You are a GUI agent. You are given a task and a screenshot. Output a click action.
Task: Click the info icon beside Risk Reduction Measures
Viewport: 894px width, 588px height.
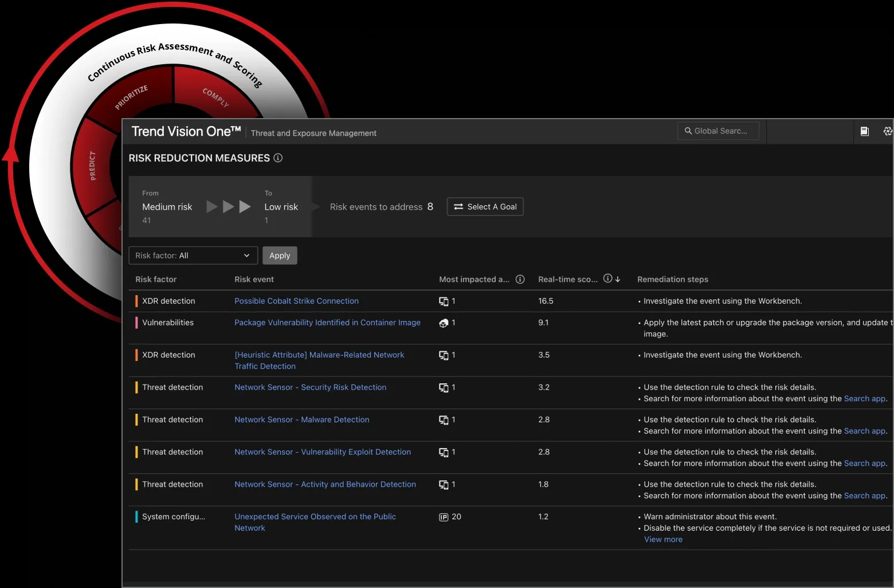[278, 158]
